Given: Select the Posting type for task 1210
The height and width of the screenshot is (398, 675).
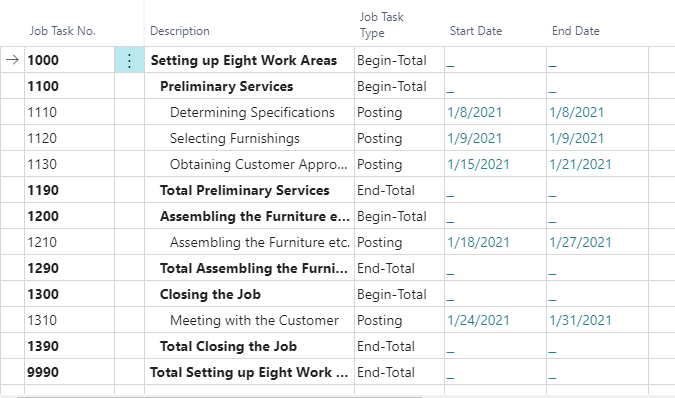Looking at the screenshot, I should (380, 242).
